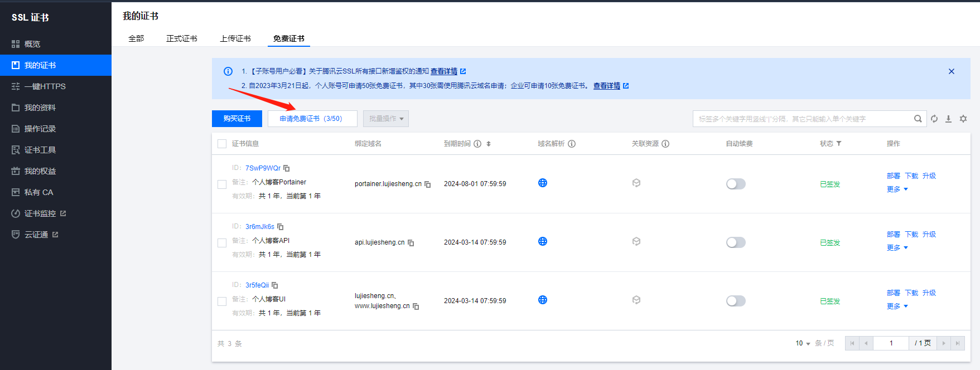Click DNS globe icon for portainer.lujiesheng.cn

click(543, 183)
